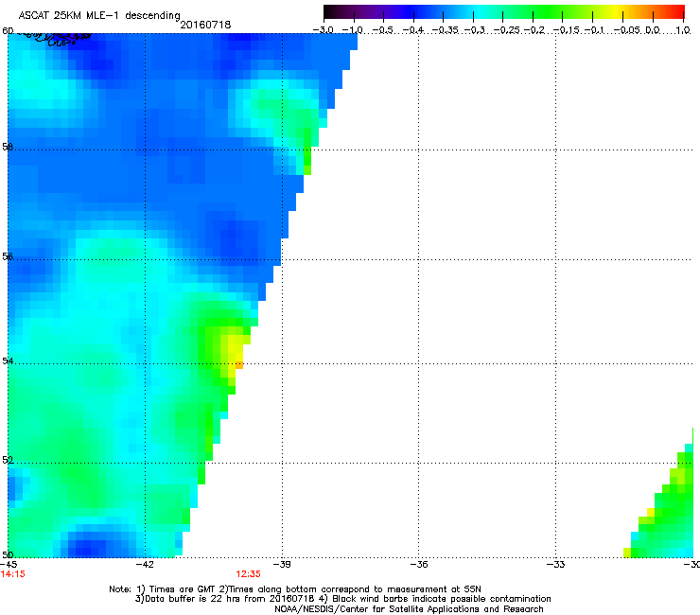Click the color bar label -0.15
Image resolution: width=700 pixels, height=615 pixels.
(566, 30)
